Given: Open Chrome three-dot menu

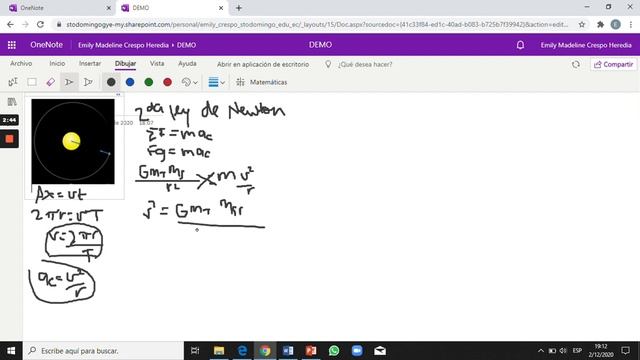Looking at the screenshot, I should pos(631,24).
